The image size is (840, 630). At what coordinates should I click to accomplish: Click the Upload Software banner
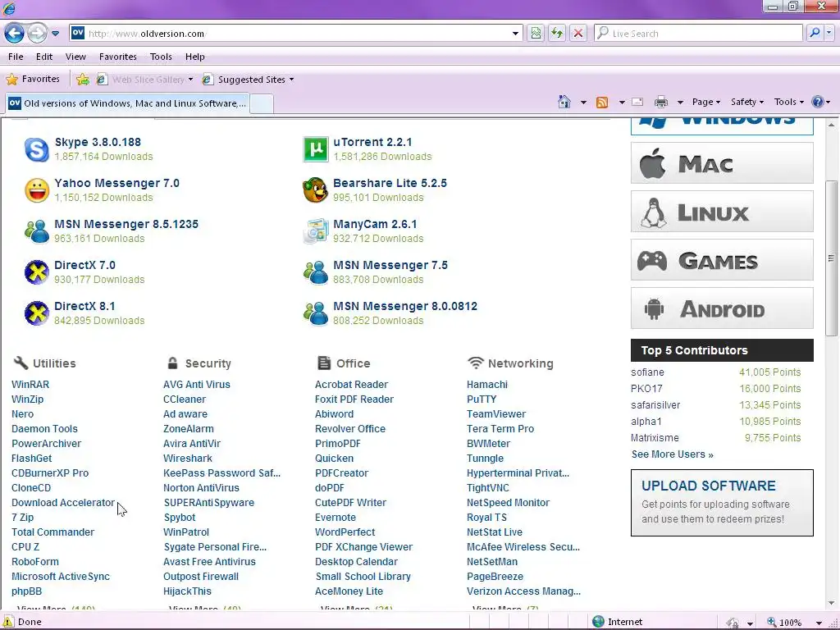[722, 503]
